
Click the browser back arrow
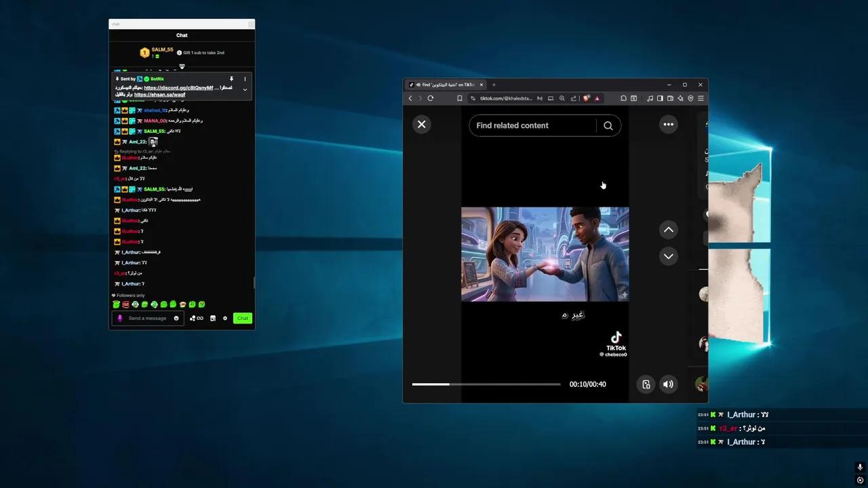pos(410,98)
